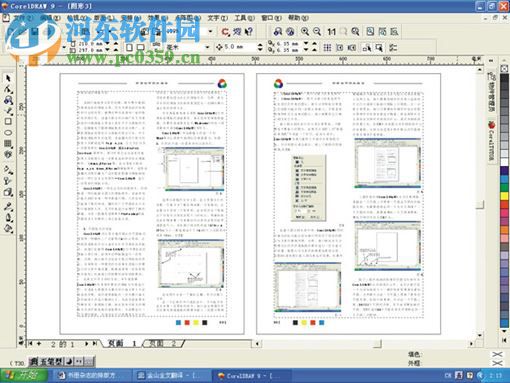Open the 工具(O) menu

(244, 18)
